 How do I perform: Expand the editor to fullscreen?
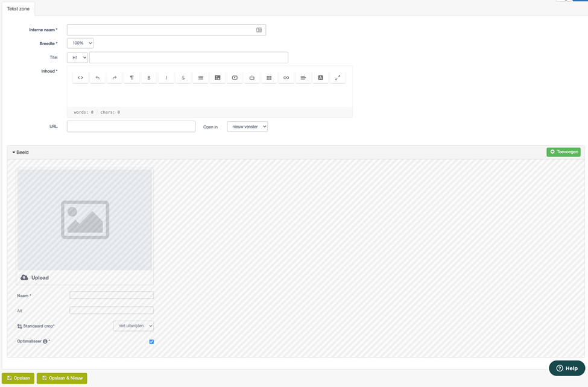pos(338,78)
